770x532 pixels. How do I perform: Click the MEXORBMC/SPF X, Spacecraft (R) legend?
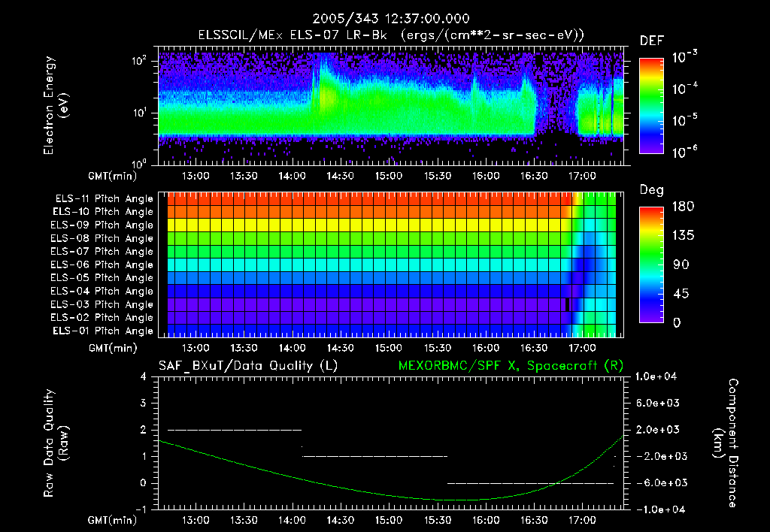[511, 366]
